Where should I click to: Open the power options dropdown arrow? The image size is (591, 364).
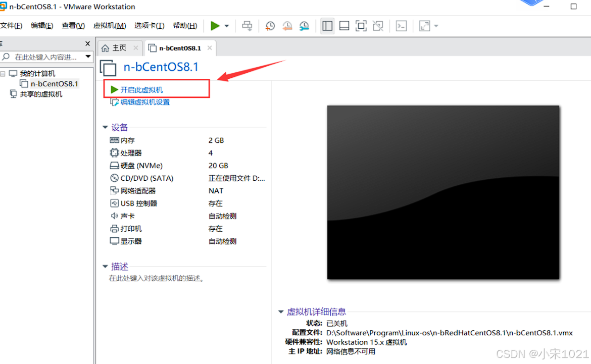coord(226,26)
